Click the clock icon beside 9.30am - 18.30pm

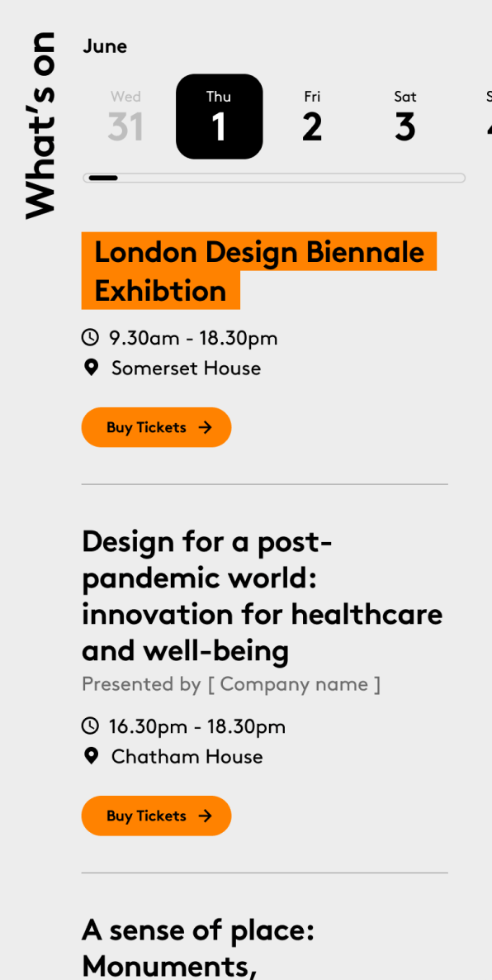tap(91, 337)
